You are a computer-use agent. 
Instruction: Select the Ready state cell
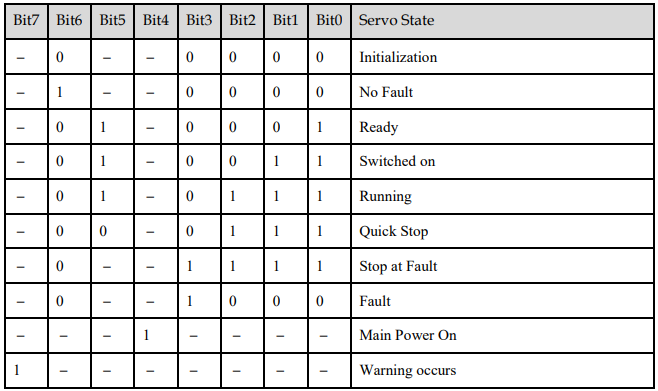pyautogui.click(x=502, y=127)
